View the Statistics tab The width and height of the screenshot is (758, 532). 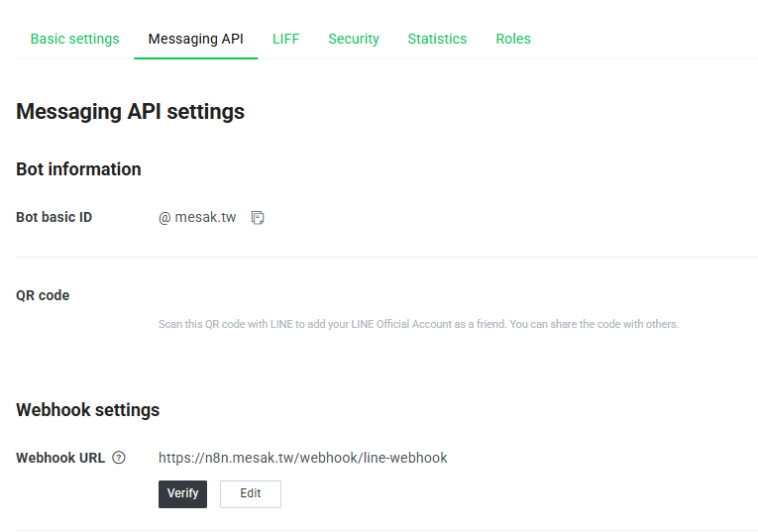[x=437, y=39]
